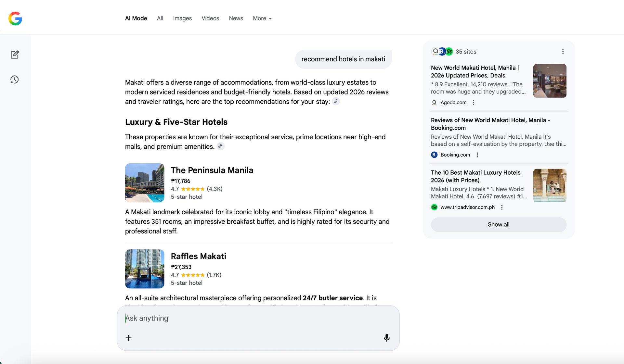Viewport: 624px width, 364px height.
Task: Click The Peninsula Manila pool thumbnail
Action: tap(145, 183)
